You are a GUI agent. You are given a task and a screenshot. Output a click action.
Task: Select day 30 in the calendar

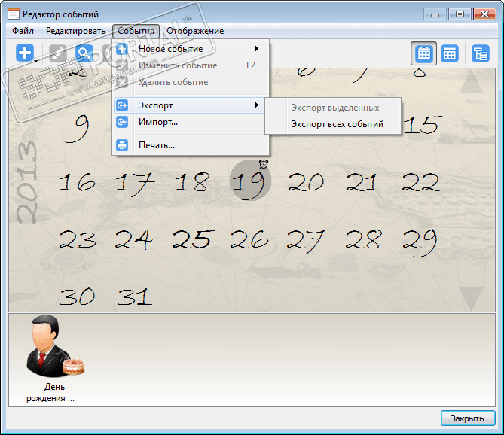click(77, 297)
